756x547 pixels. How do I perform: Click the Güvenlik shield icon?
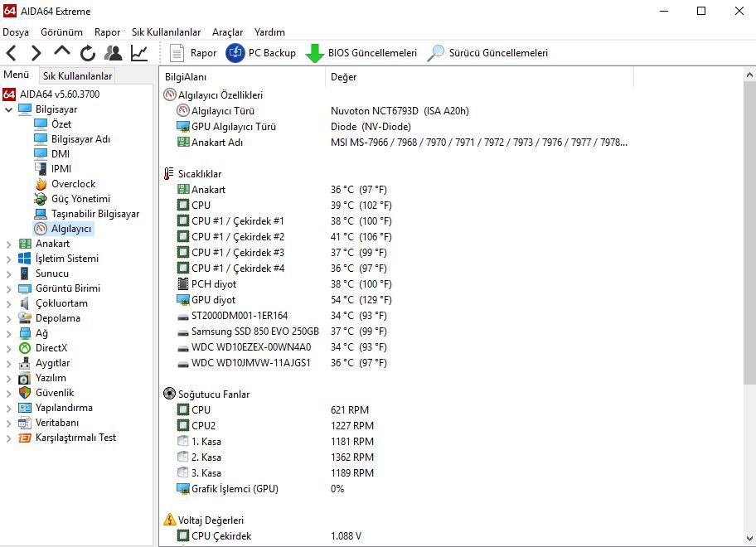point(25,393)
